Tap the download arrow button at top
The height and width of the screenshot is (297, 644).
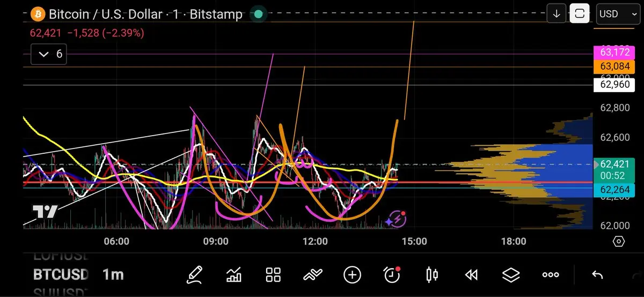(557, 14)
